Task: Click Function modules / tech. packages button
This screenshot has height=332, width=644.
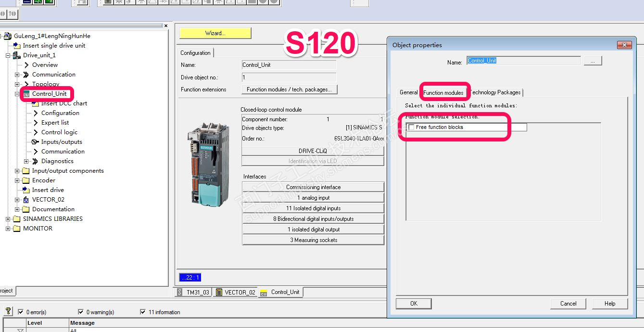Action: tap(290, 89)
